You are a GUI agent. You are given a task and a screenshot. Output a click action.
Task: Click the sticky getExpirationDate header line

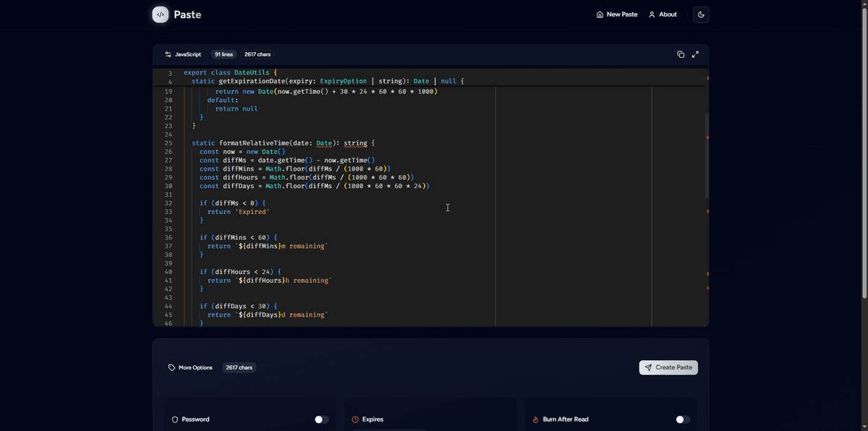coord(328,81)
